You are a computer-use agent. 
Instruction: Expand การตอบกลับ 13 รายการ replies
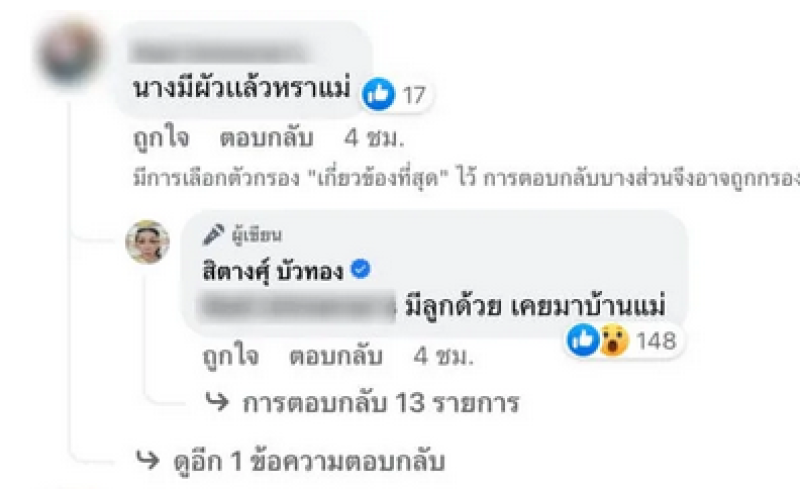click(362, 403)
